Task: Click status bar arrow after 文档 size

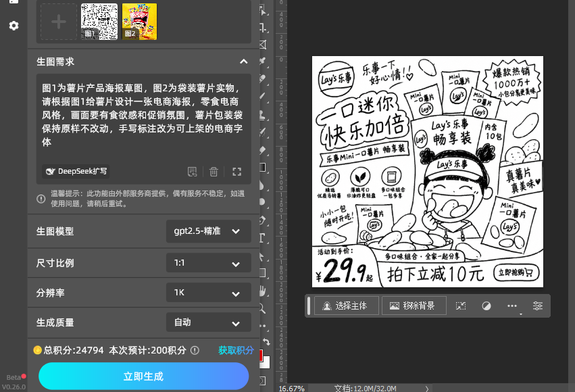Action: 427,389
